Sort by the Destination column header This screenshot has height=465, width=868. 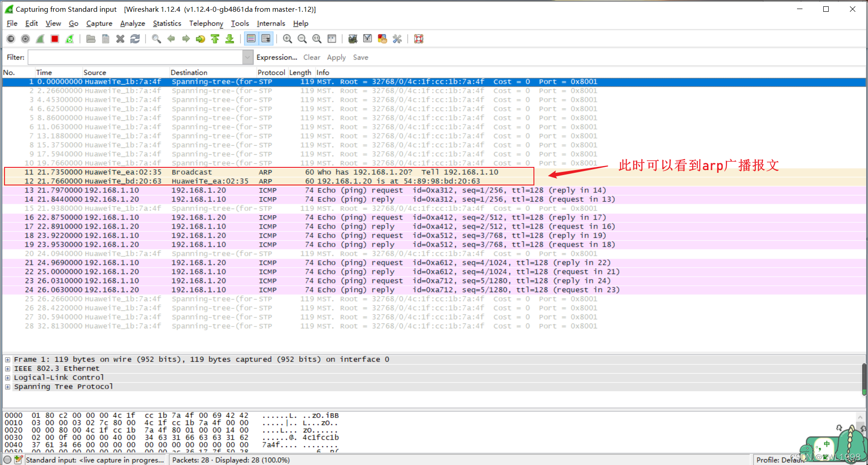coord(212,72)
